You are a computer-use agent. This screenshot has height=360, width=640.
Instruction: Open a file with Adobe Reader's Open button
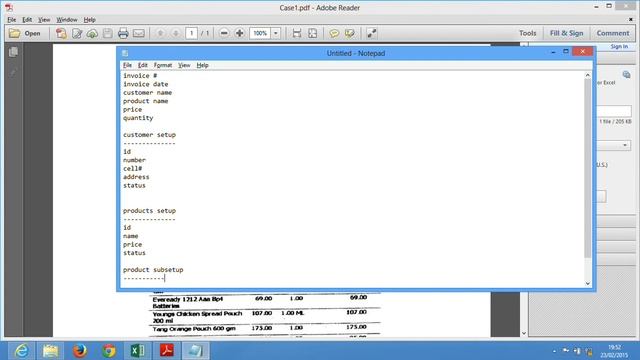pos(25,33)
